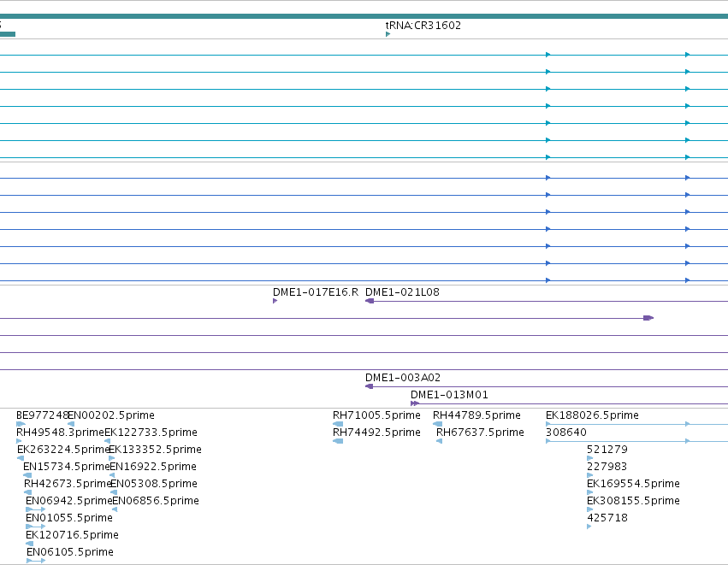
Task: Select the EN00202.5prime EST glyph
Action: (x=71, y=424)
